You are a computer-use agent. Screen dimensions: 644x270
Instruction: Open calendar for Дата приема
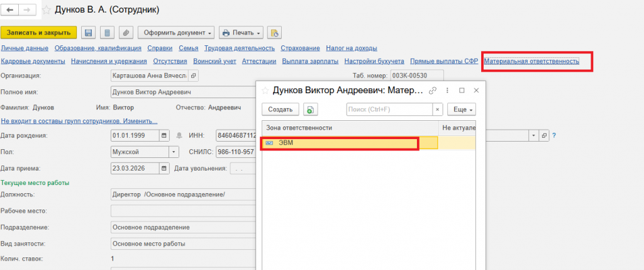(164, 168)
